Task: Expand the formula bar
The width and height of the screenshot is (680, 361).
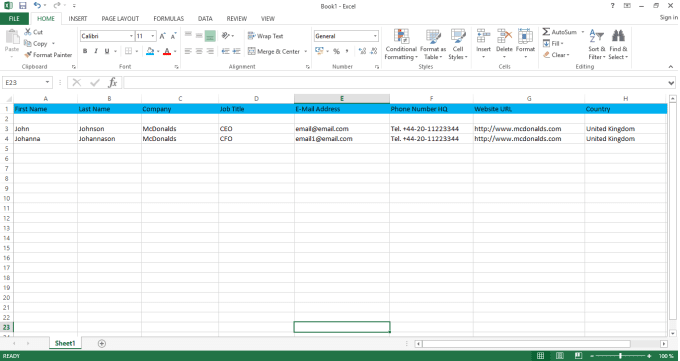Action: click(671, 83)
